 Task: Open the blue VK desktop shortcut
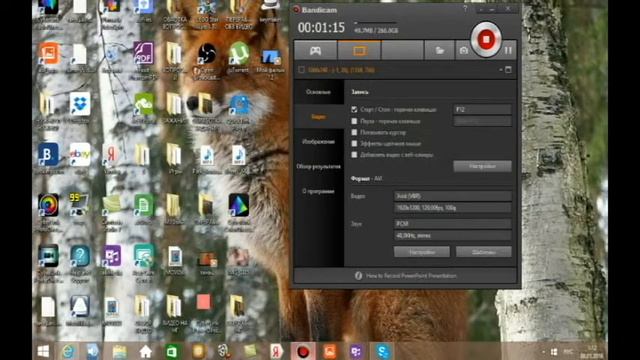coord(48,158)
